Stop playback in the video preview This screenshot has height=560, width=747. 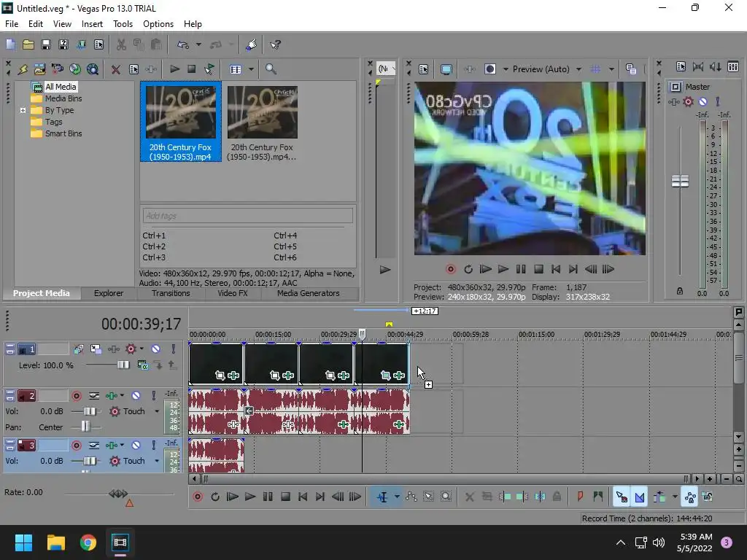538,270
